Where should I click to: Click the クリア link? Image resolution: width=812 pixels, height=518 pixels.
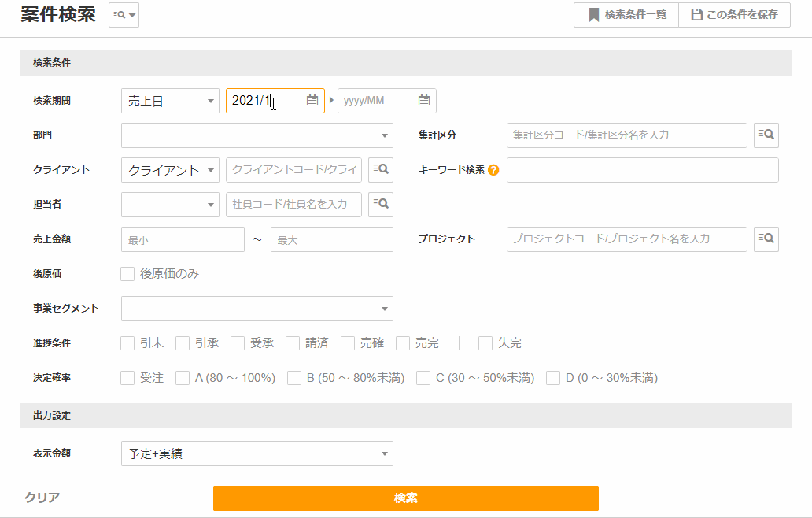tap(42, 498)
